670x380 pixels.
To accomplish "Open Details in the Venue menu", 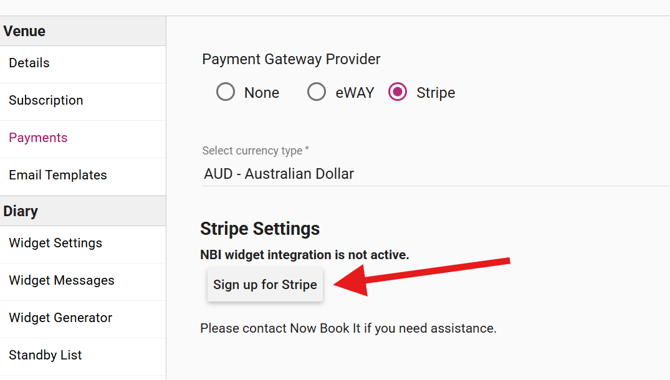I will (83, 63).
